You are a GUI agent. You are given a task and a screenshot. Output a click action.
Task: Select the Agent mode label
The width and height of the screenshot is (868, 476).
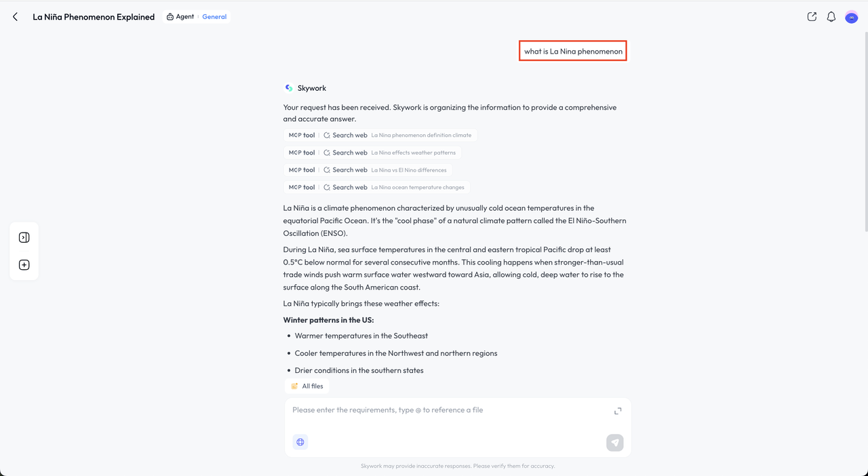point(180,17)
